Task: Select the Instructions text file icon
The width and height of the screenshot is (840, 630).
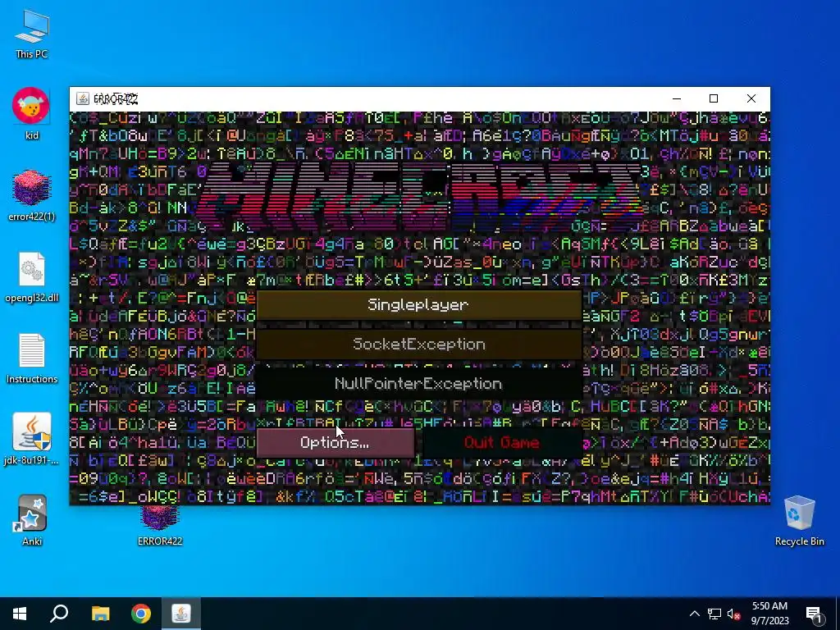Action: pyautogui.click(x=32, y=358)
